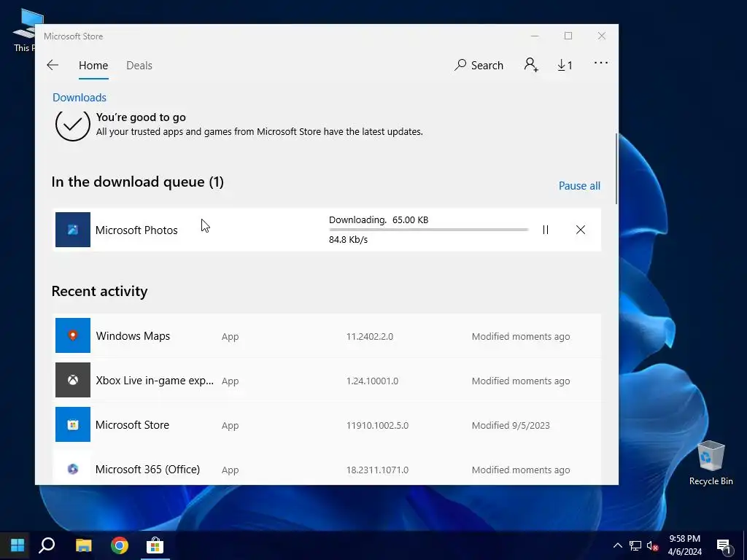Click Pause all downloads
Image resolution: width=747 pixels, height=560 pixels.
click(x=579, y=186)
